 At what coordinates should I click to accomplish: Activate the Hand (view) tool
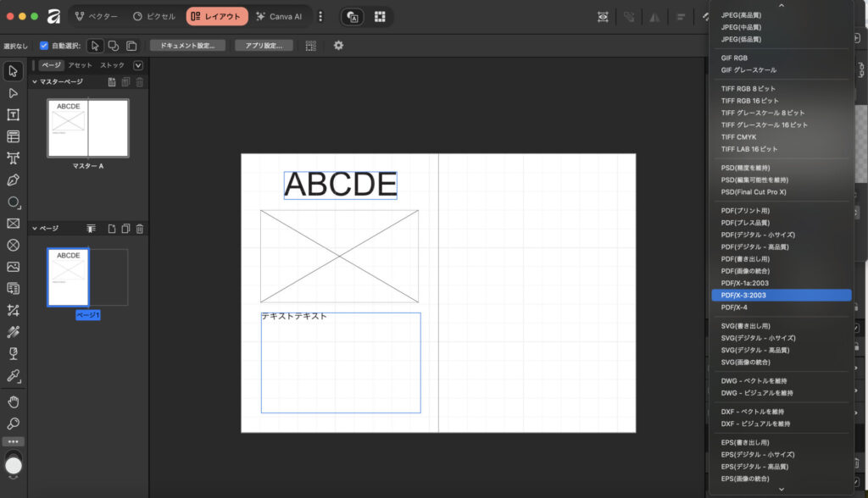click(x=14, y=401)
